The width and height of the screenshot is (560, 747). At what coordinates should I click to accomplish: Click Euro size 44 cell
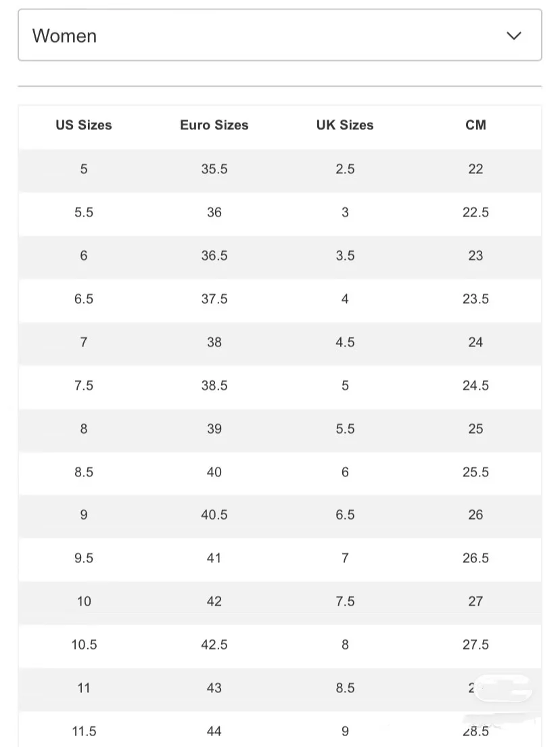(214, 731)
